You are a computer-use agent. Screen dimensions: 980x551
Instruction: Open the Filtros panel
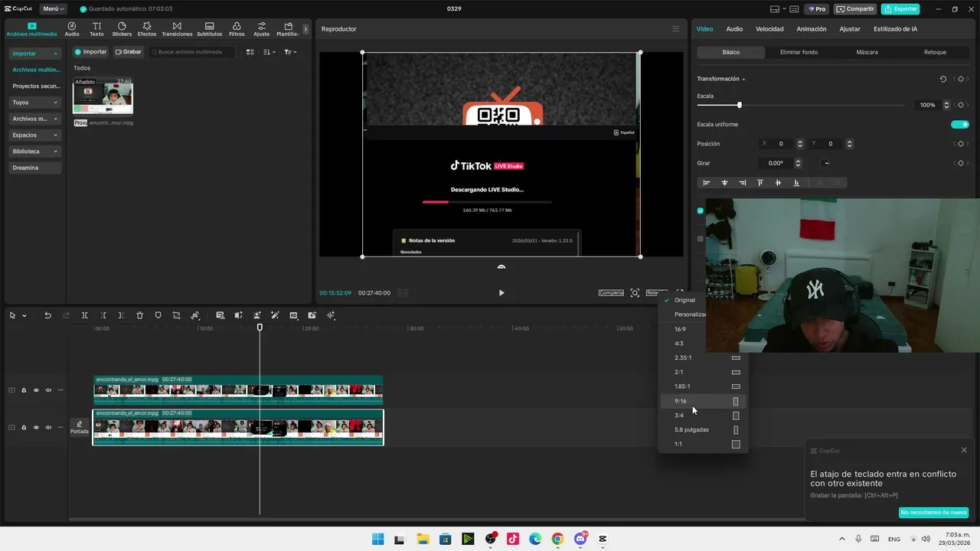click(237, 29)
